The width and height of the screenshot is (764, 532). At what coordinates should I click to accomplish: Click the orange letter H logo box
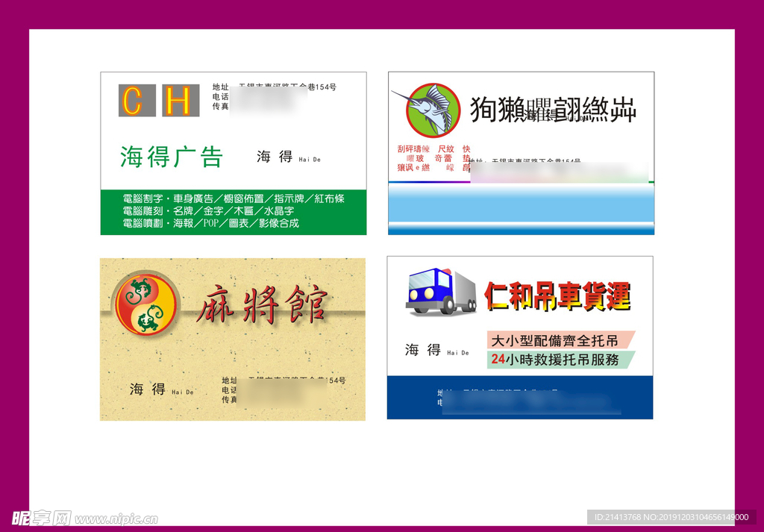(x=181, y=101)
